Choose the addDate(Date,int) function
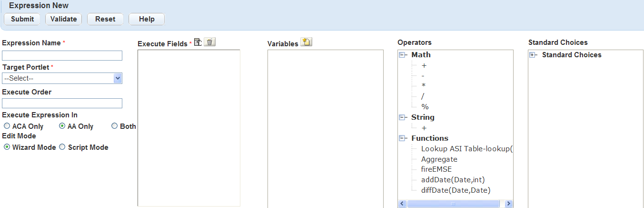 (453, 180)
